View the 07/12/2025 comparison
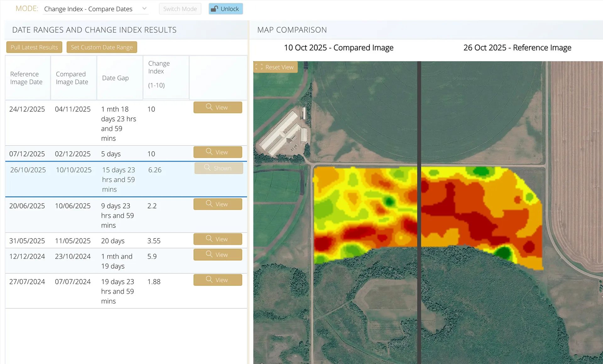 tap(218, 152)
